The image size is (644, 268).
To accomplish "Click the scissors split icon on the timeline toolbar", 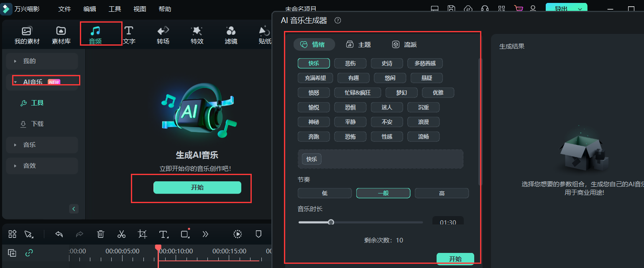I will coord(121,234).
